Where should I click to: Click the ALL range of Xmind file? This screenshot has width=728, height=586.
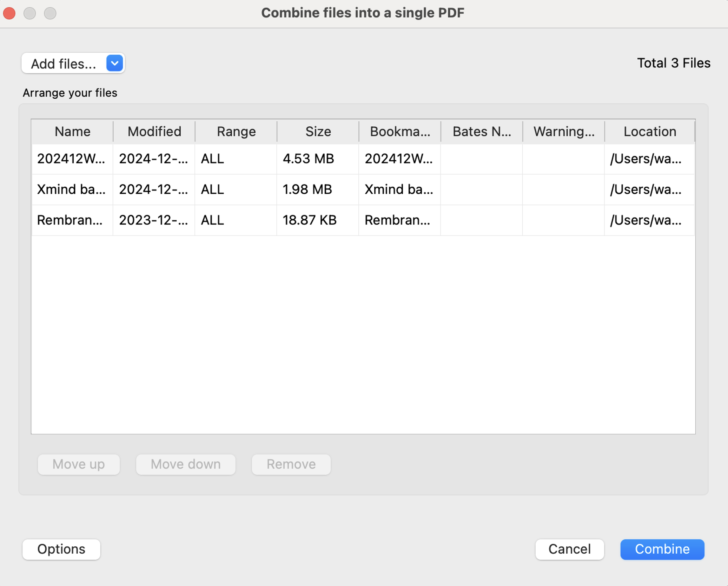pyautogui.click(x=212, y=189)
